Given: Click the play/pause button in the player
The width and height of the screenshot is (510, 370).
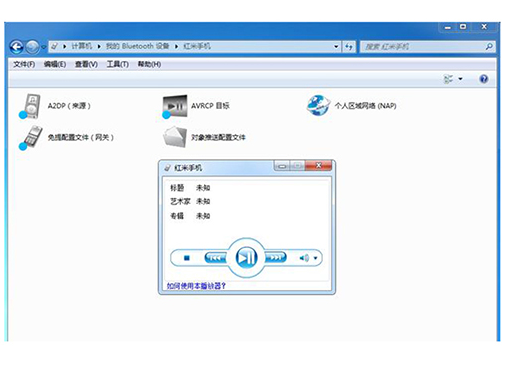Looking at the screenshot, I should [x=246, y=257].
